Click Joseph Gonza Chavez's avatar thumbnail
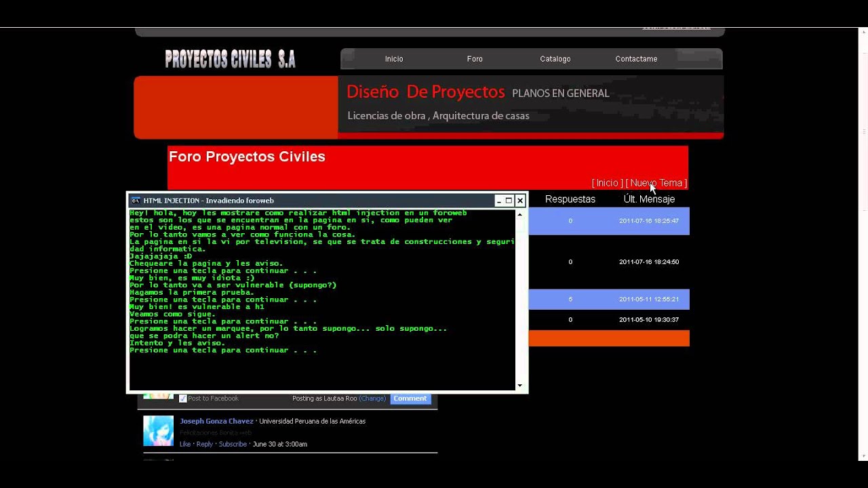 click(x=158, y=431)
